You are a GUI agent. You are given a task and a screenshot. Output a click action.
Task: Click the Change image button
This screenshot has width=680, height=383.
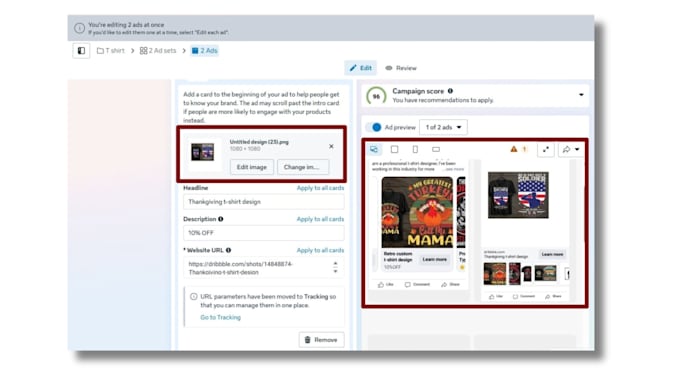coord(303,167)
